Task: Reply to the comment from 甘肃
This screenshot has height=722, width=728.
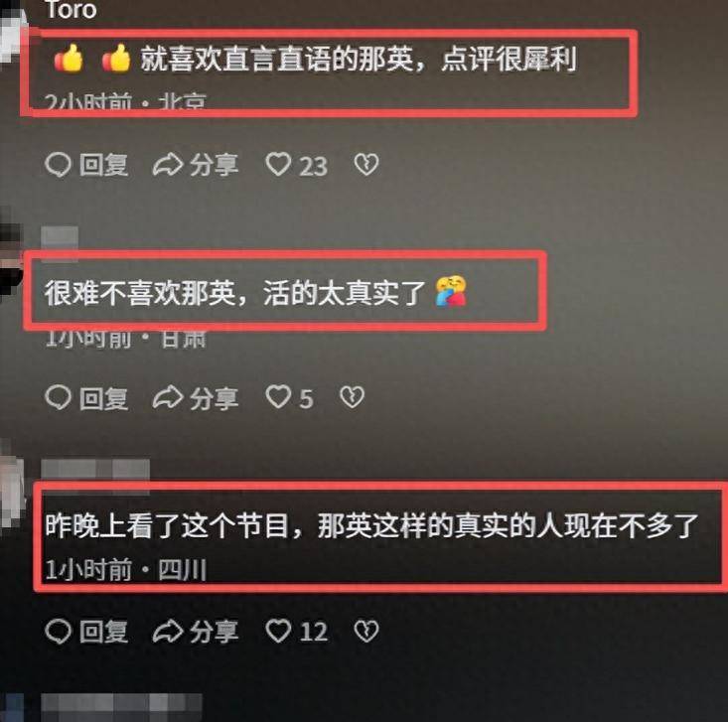Action: tap(58, 398)
